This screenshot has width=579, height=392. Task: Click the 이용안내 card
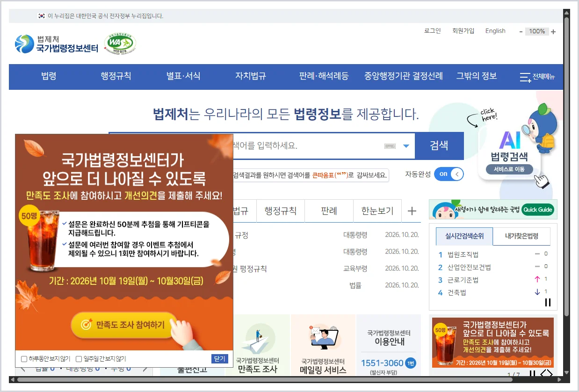click(389, 345)
